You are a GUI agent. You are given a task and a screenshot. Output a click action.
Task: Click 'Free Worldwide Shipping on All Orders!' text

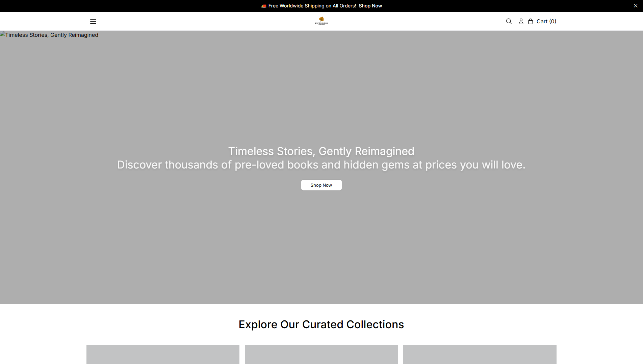pos(312,6)
